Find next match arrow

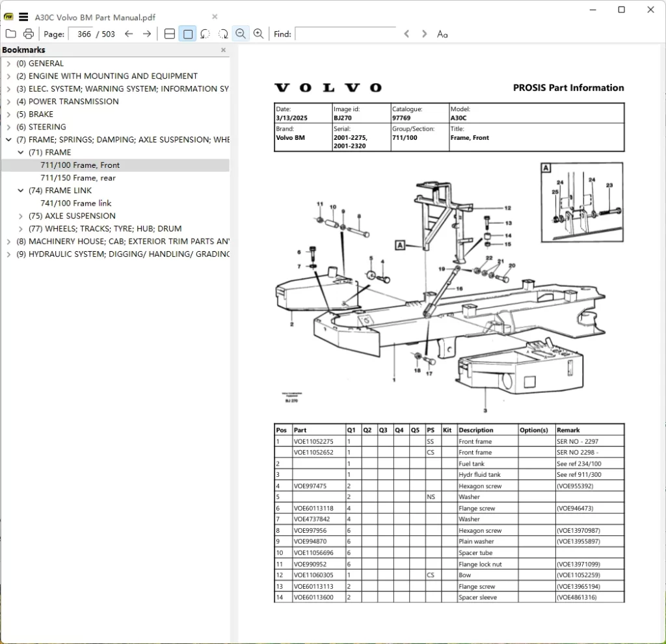click(x=424, y=34)
